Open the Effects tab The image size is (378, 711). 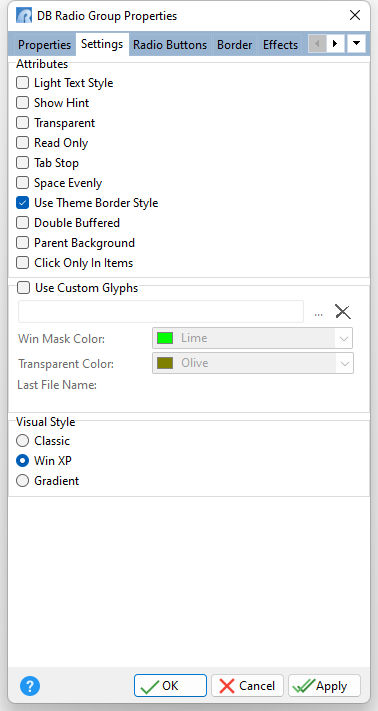(280, 45)
